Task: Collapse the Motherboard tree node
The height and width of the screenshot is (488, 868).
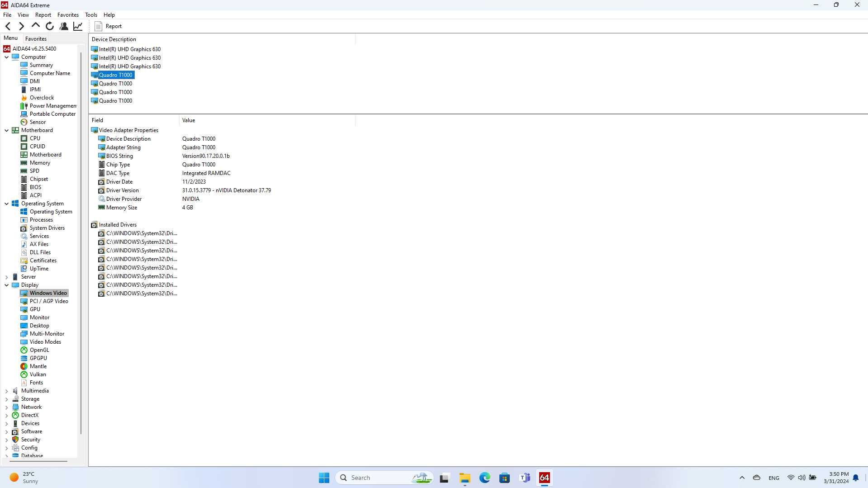Action: click(x=7, y=130)
